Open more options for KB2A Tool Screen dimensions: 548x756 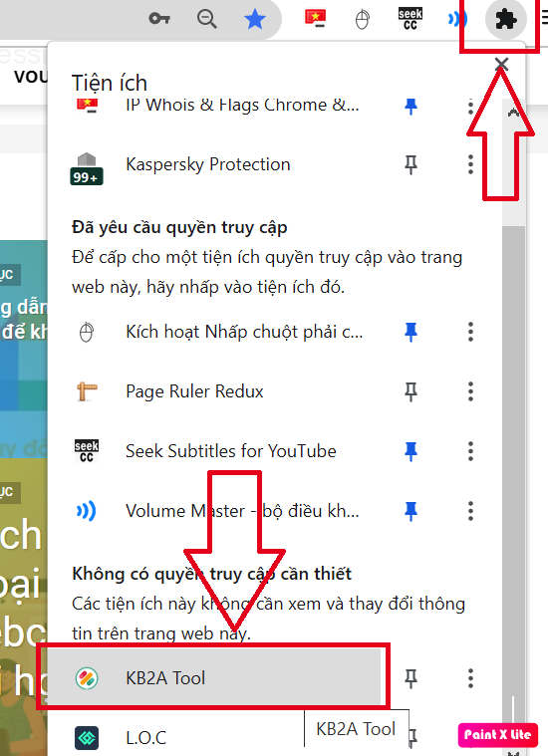point(470,678)
